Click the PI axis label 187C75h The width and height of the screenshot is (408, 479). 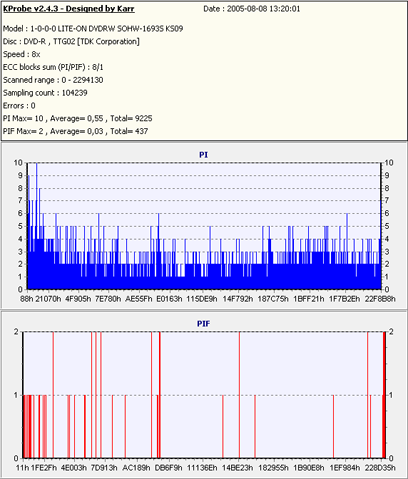[x=273, y=299]
